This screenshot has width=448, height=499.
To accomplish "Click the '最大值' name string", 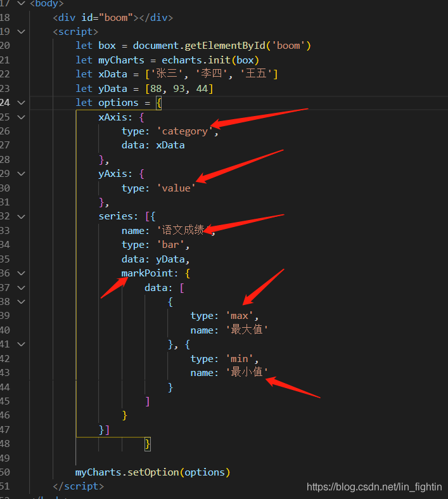I will [x=246, y=330].
